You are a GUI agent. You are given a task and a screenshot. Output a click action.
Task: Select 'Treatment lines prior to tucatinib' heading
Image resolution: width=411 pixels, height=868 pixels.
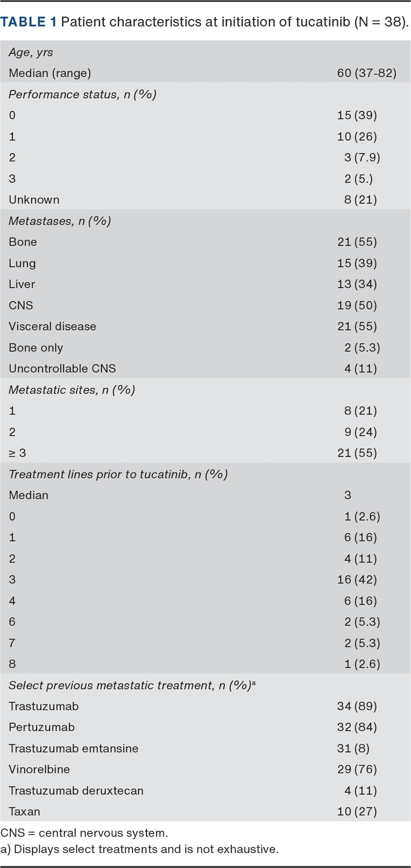118,474
